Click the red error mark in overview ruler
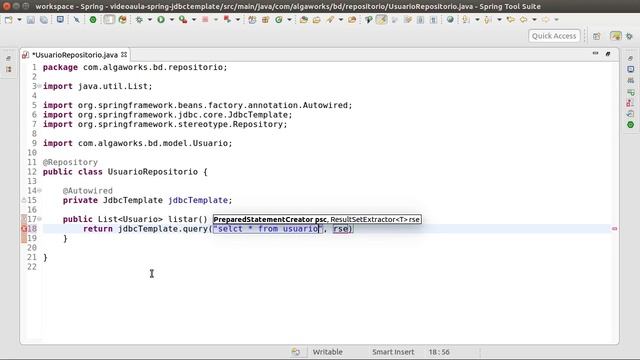The image size is (640, 360). coord(615,229)
